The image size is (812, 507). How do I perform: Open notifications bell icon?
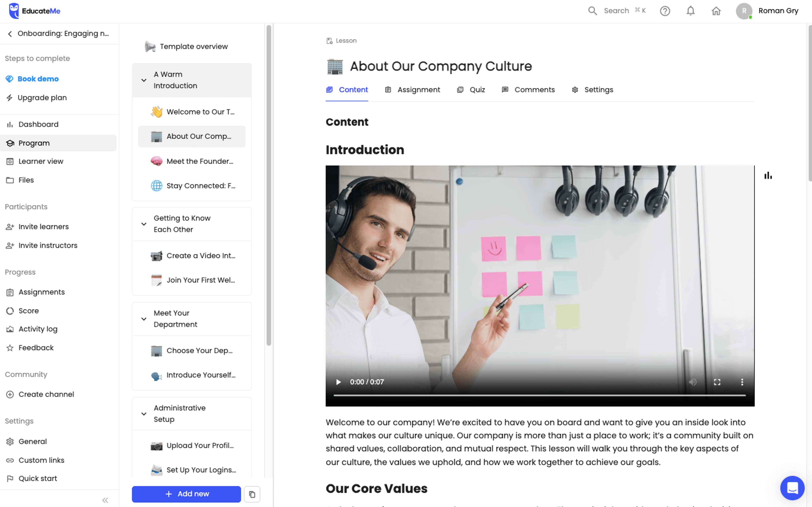pyautogui.click(x=690, y=11)
